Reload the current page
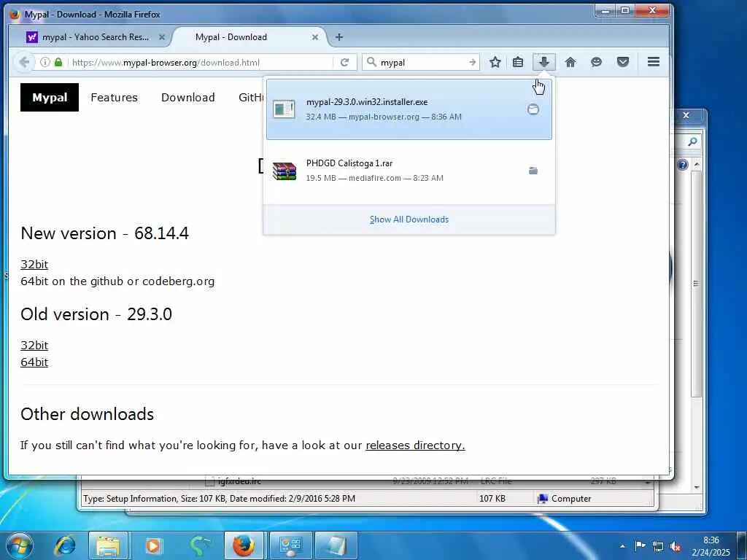Viewport: 747px width, 560px height. [x=344, y=63]
